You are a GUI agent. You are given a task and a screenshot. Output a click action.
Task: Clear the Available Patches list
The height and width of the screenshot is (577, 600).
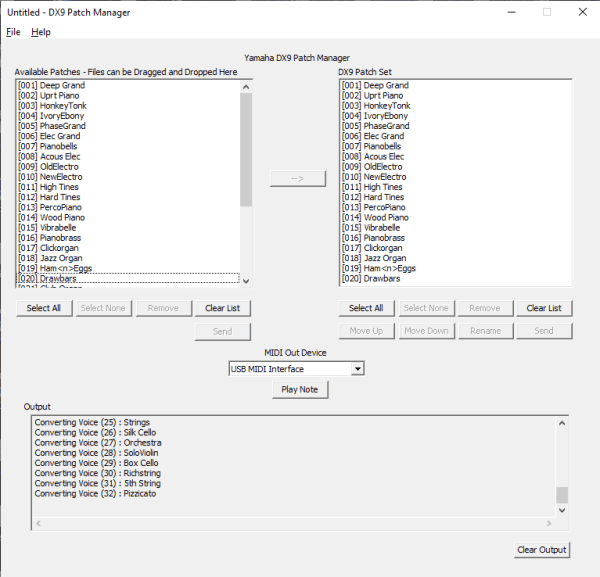[x=222, y=308]
